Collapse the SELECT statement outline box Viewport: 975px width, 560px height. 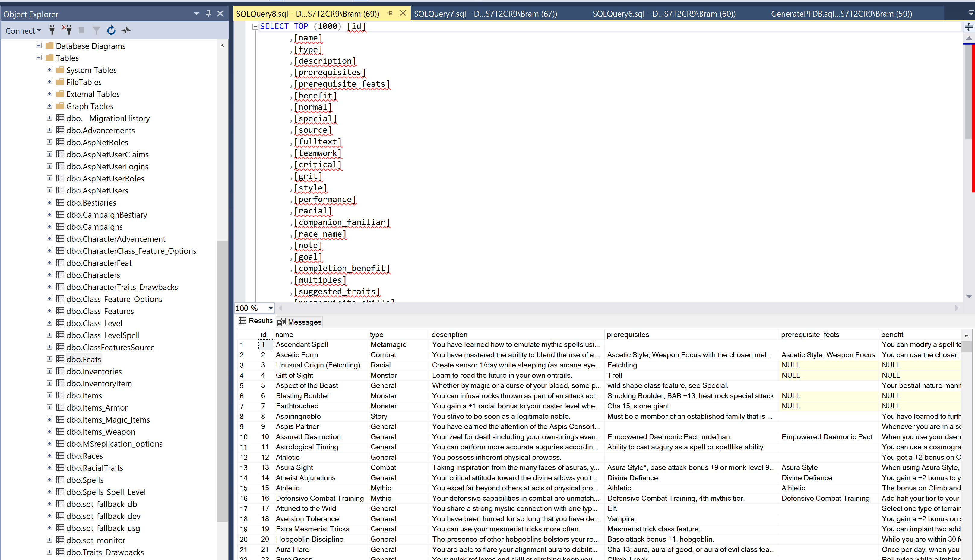coord(255,27)
